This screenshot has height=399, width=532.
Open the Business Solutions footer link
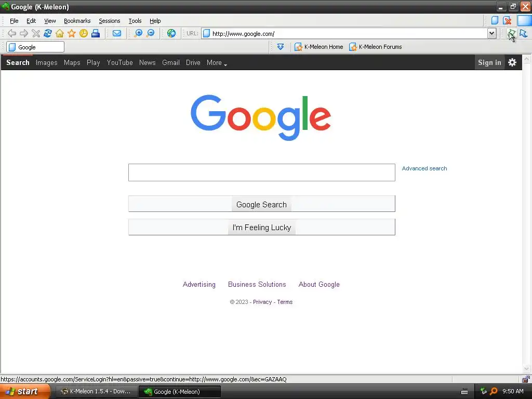[x=257, y=284]
